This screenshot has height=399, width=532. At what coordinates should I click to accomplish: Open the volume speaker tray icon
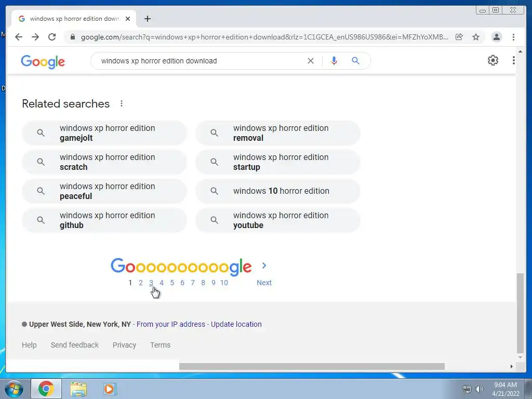(x=479, y=389)
